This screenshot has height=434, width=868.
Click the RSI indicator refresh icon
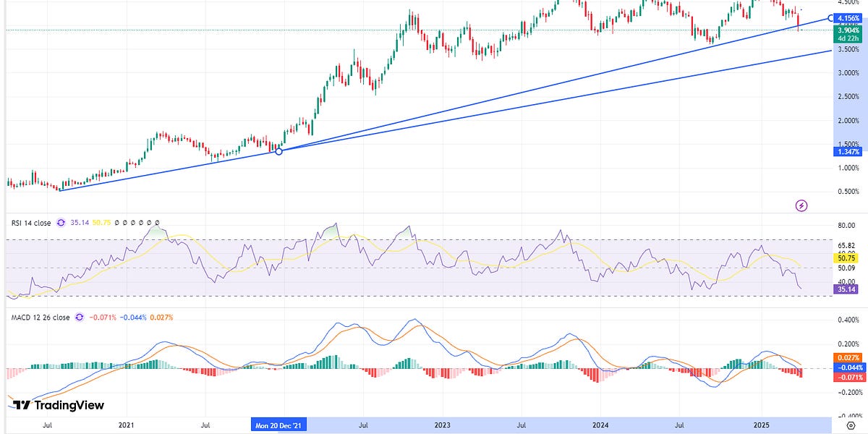(x=61, y=224)
